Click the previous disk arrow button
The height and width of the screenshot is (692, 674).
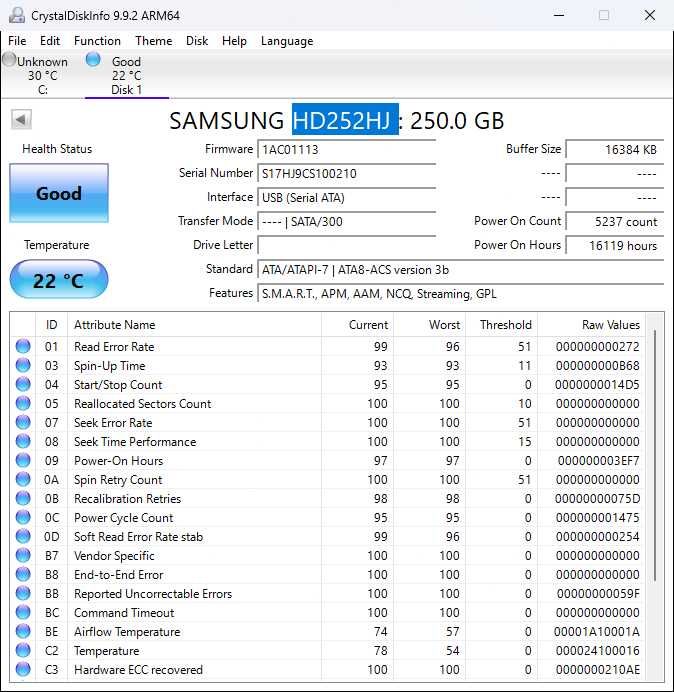tap(21, 119)
